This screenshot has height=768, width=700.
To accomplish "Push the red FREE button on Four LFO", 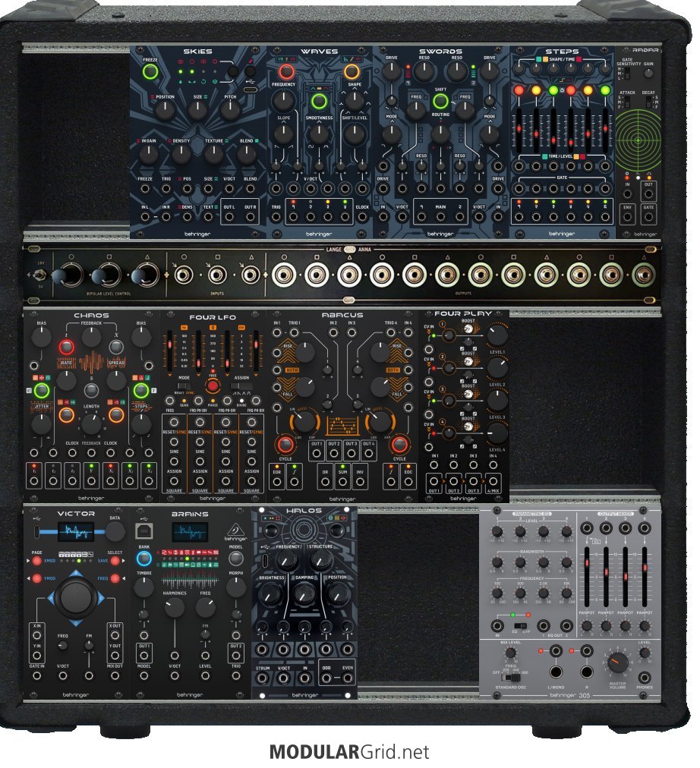I will tap(212, 386).
